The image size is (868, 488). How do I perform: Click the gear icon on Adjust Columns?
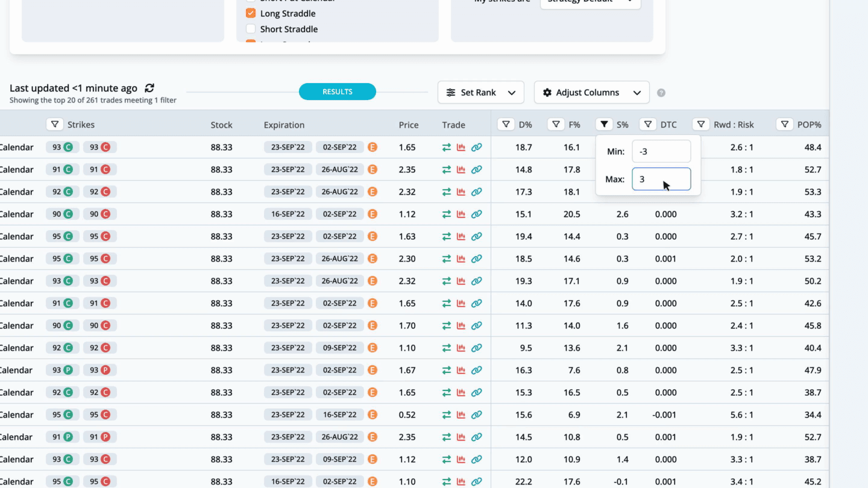pyautogui.click(x=547, y=93)
